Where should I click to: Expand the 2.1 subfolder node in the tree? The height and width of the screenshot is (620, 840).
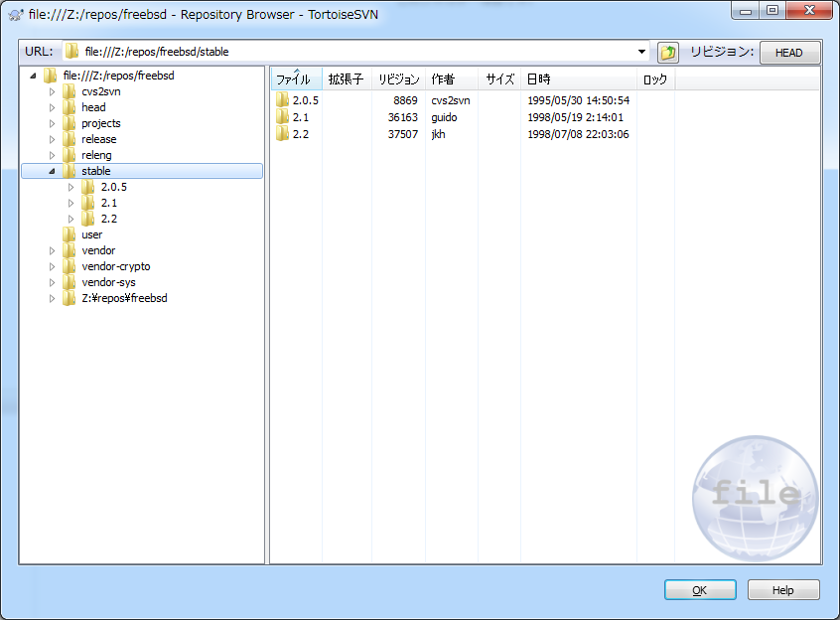coord(70,203)
